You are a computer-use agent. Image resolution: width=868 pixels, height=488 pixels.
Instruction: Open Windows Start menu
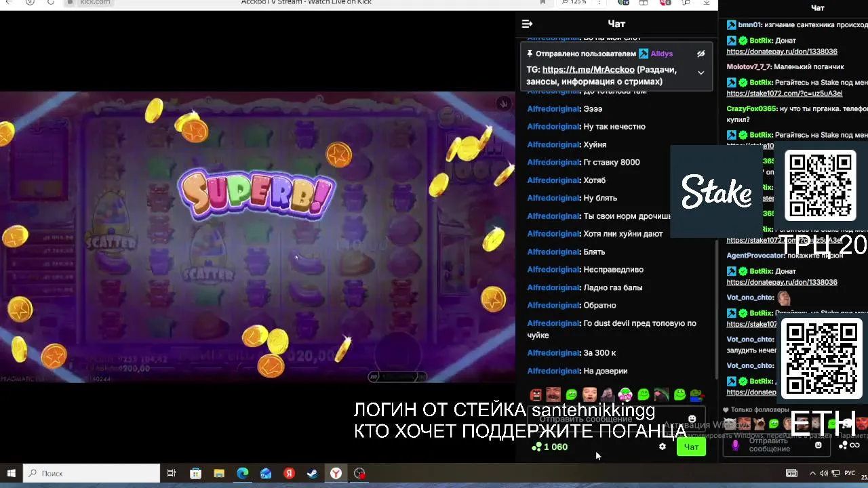tap(11, 473)
